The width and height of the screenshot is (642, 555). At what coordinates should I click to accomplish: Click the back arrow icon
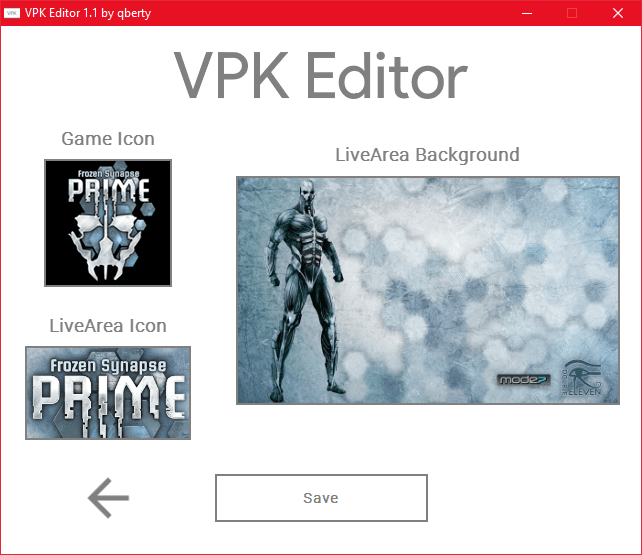pyautogui.click(x=109, y=498)
